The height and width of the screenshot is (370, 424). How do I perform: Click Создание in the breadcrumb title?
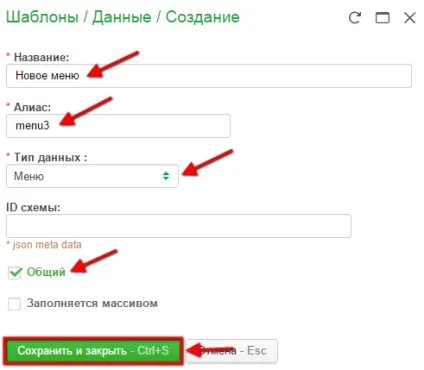203,17
